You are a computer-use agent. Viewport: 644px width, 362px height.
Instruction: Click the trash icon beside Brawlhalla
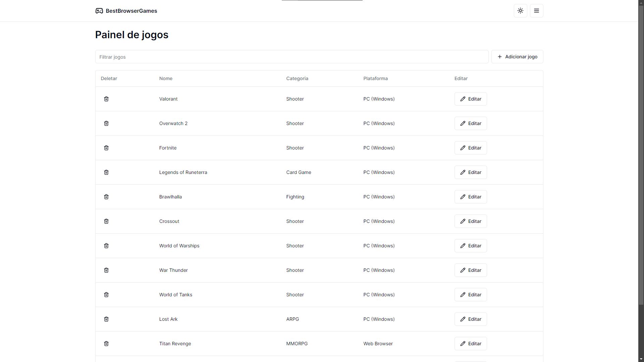click(106, 197)
